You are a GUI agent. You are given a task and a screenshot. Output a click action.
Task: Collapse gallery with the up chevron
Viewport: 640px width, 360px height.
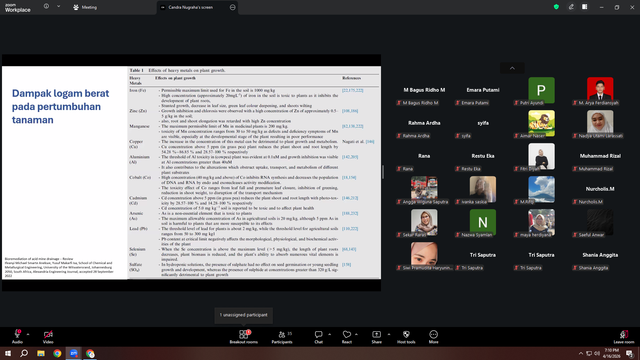click(x=512, y=68)
